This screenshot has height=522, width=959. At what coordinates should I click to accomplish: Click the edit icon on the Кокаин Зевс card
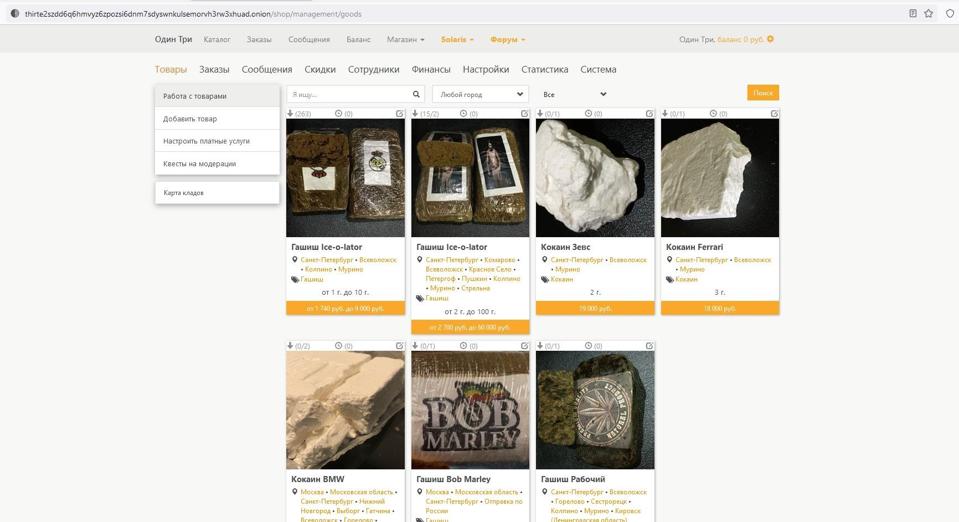(650, 113)
